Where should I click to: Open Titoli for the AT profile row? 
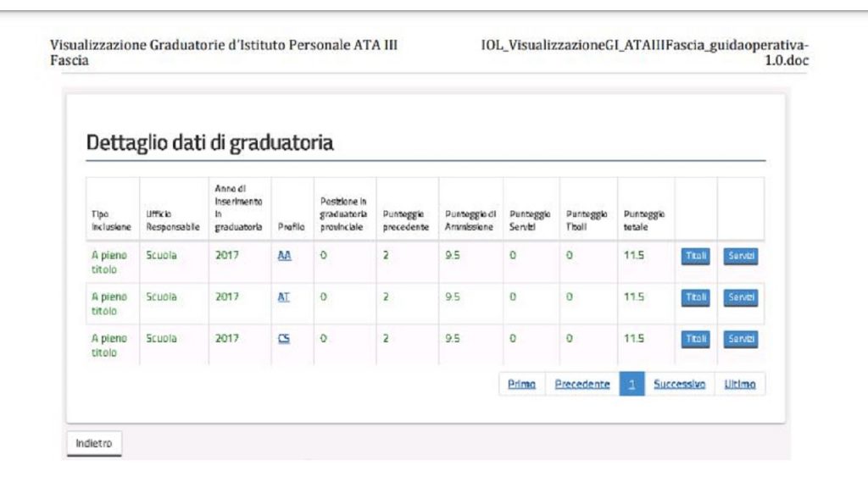pyautogui.click(x=695, y=298)
